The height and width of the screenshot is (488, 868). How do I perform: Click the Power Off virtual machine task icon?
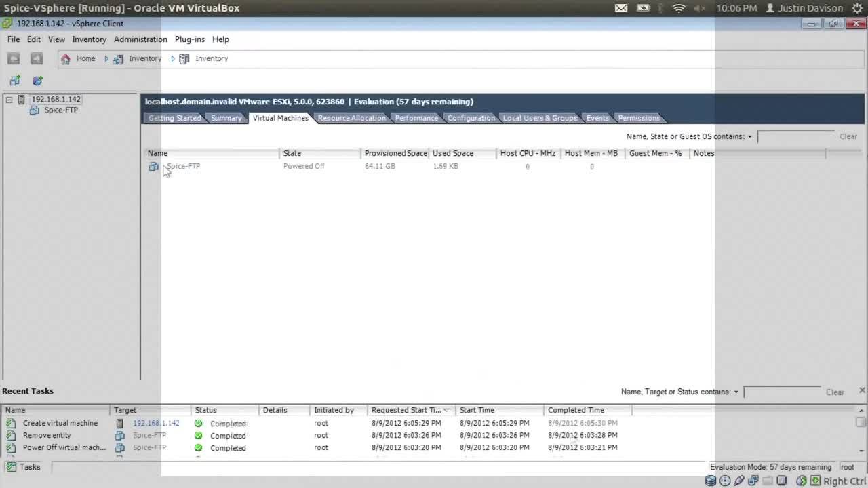11,447
